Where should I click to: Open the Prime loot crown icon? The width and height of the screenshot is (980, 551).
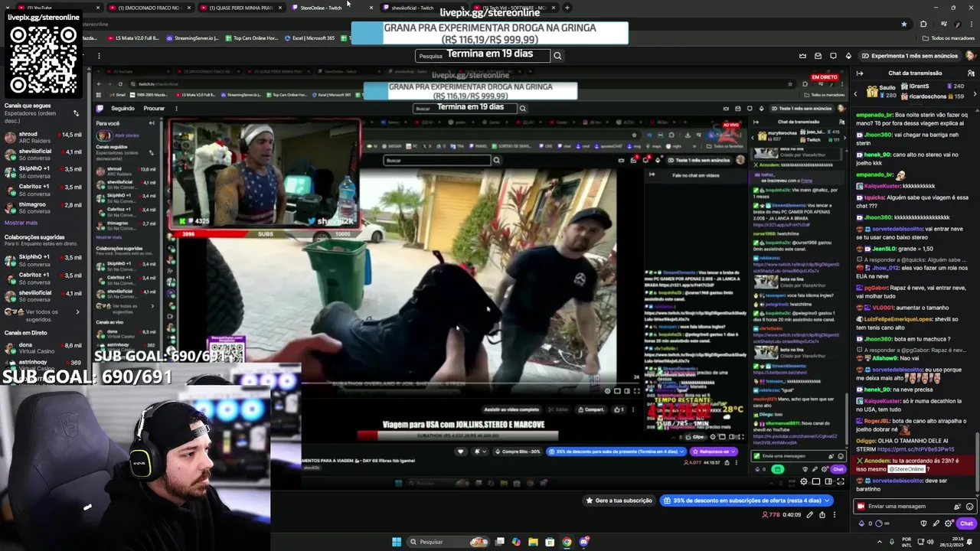click(802, 56)
